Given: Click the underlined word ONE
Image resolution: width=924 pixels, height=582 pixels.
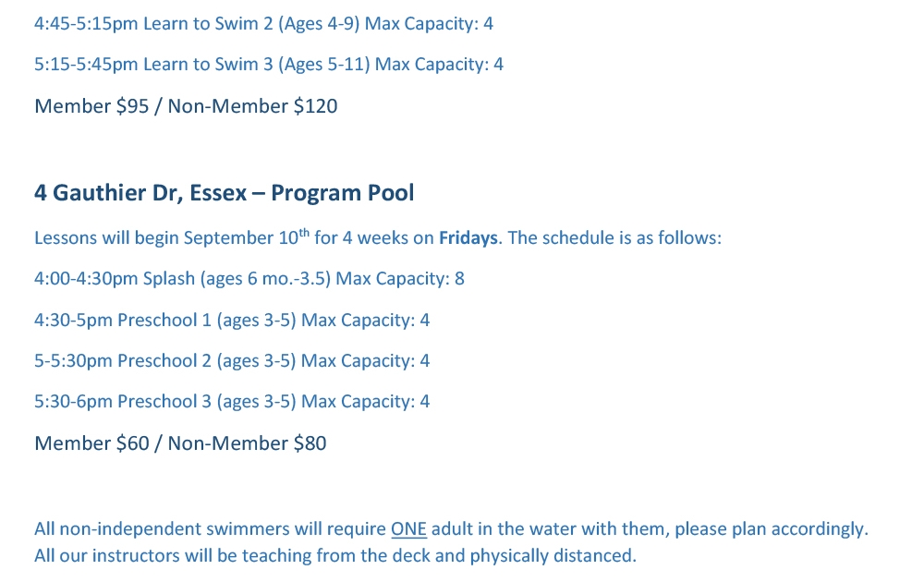Looking at the screenshot, I should pyautogui.click(x=408, y=529).
